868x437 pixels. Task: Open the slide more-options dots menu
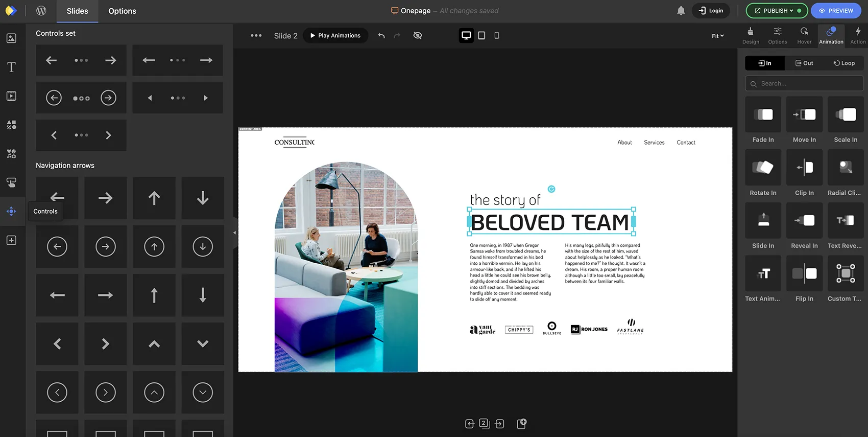256,35
